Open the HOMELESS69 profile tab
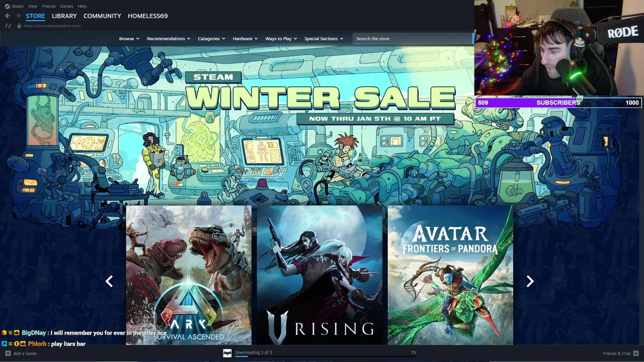Screen dimensions: 644x362 coord(147,16)
